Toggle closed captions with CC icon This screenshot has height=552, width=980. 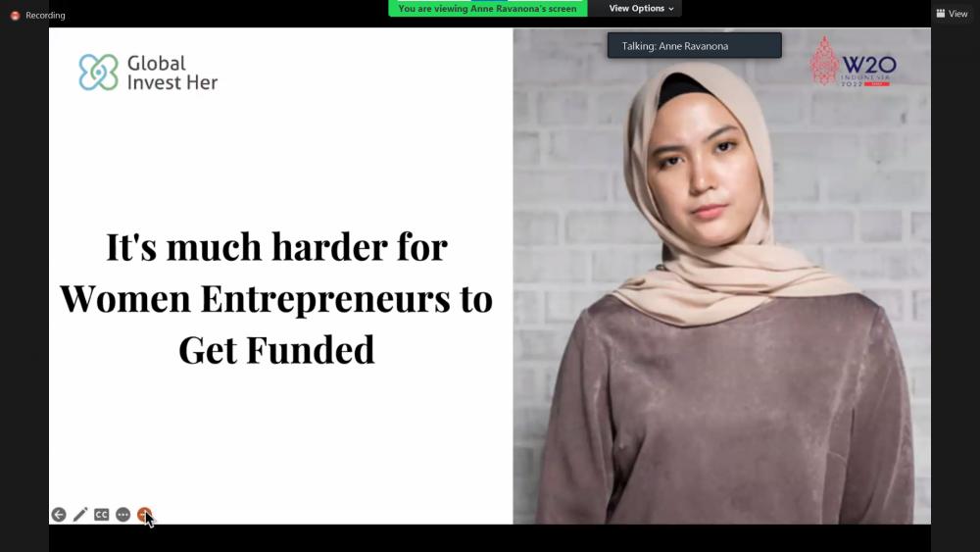pos(101,515)
